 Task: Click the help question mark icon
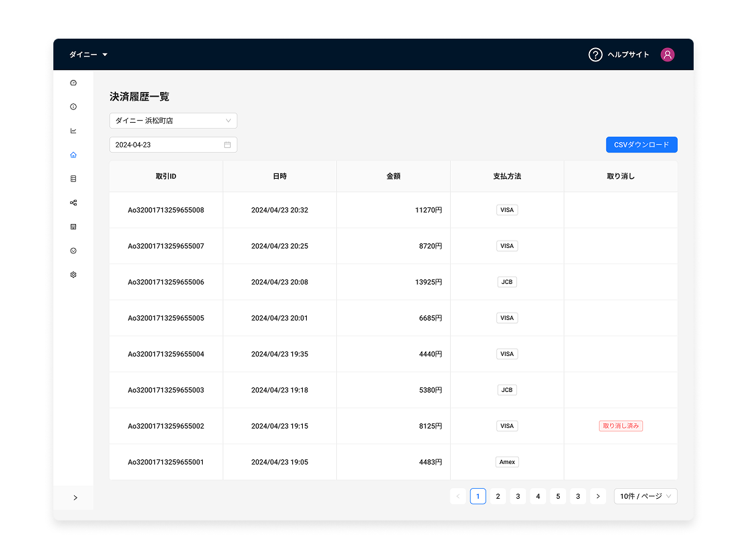tap(595, 55)
